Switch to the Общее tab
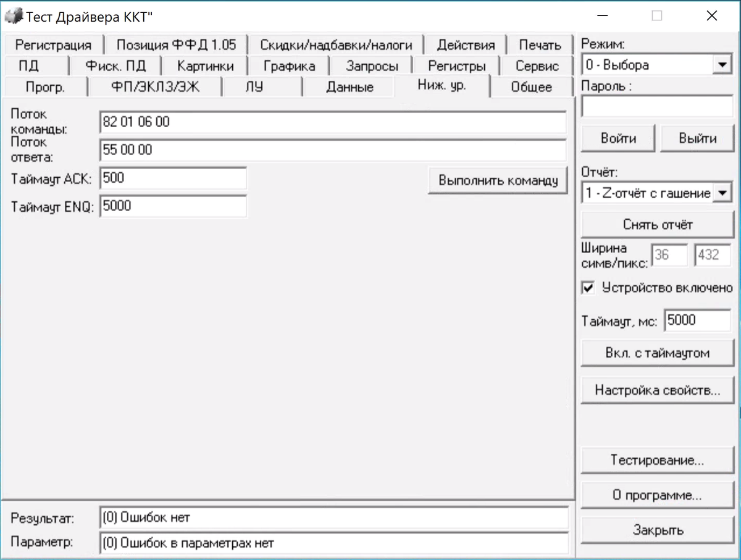The image size is (741, 560). [531, 87]
